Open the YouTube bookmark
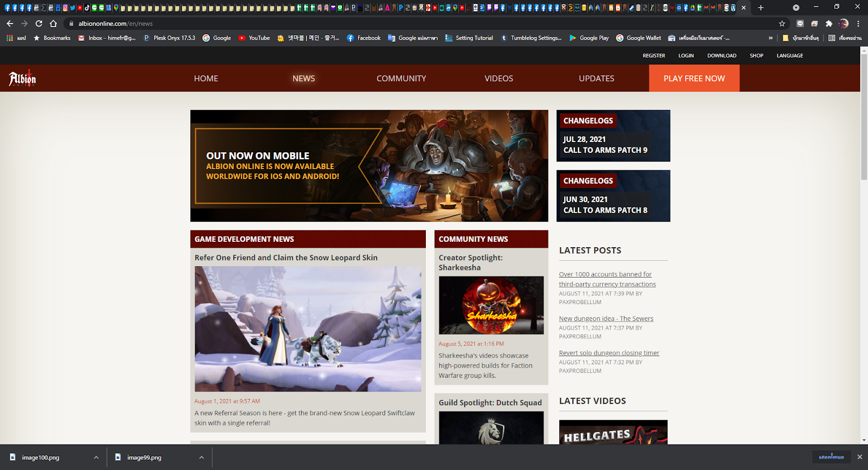 click(x=254, y=38)
